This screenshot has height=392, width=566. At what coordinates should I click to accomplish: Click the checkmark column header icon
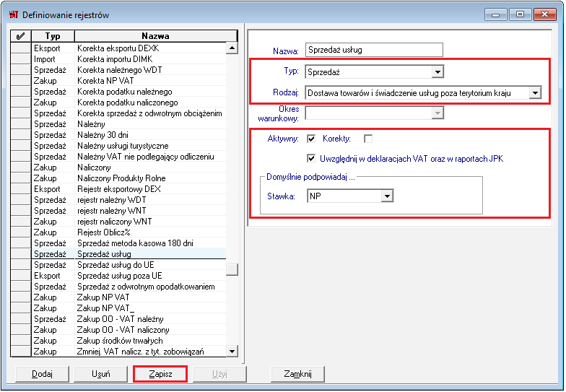[20, 36]
